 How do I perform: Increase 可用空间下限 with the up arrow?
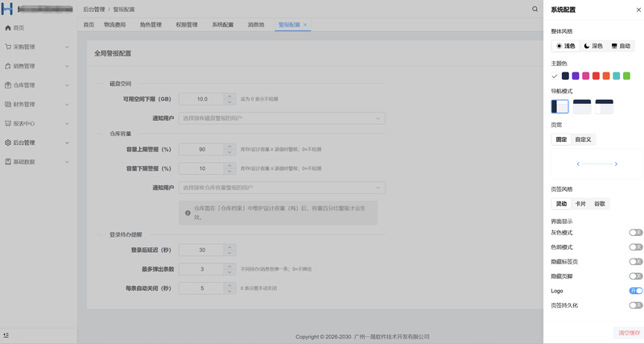pos(229,97)
